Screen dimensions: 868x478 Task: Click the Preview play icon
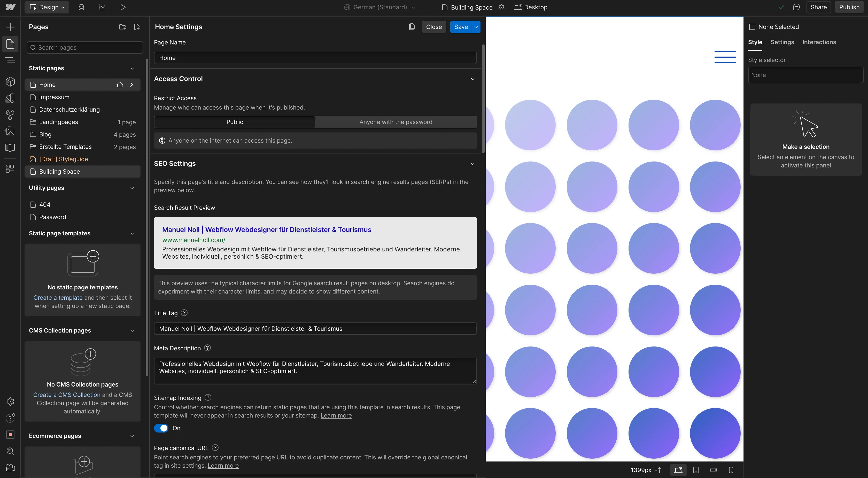123,7
